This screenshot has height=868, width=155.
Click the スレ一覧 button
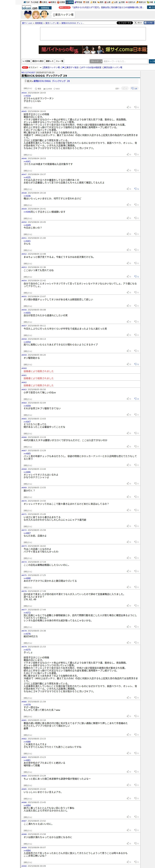[59, 61]
